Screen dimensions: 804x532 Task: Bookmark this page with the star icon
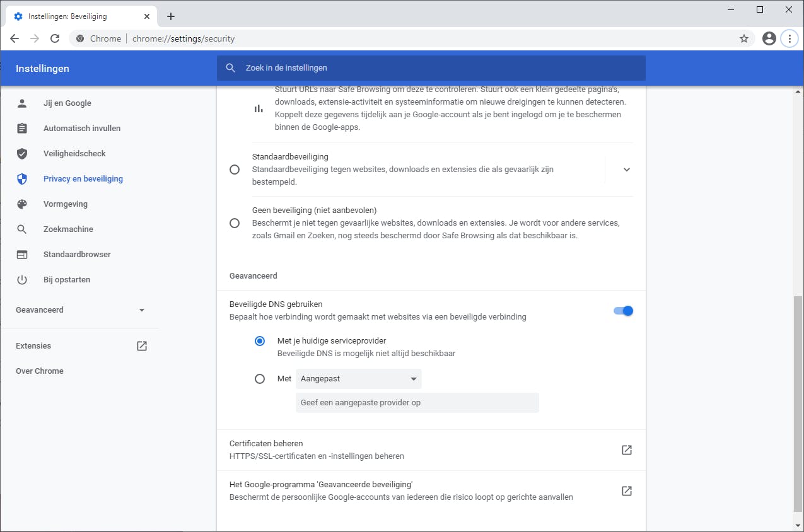click(744, 38)
